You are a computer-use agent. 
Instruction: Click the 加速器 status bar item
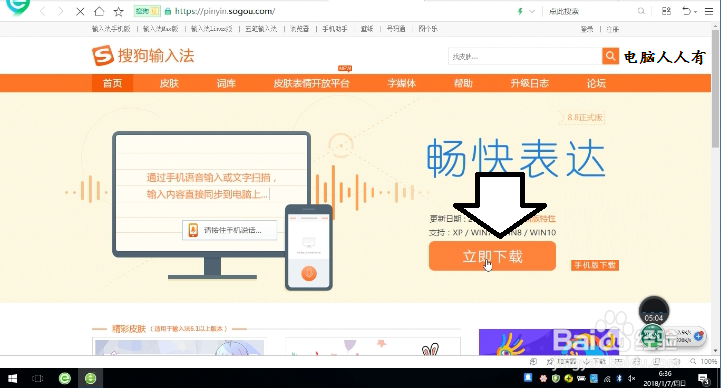562,362
